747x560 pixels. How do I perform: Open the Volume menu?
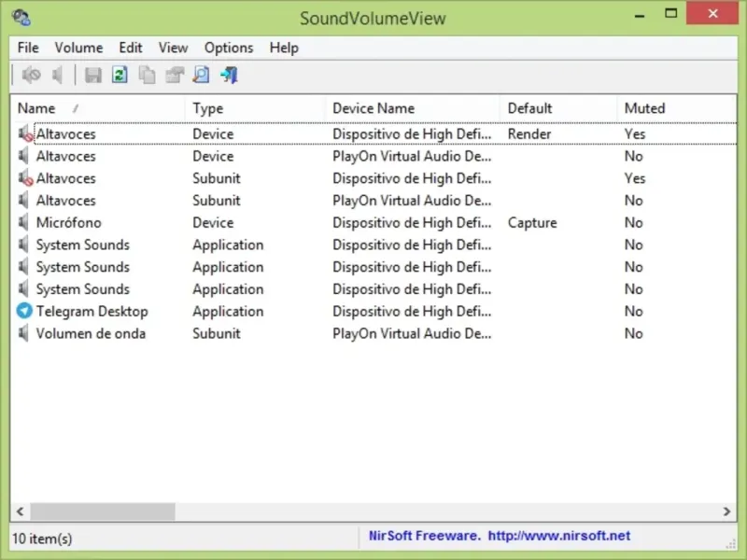(78, 48)
